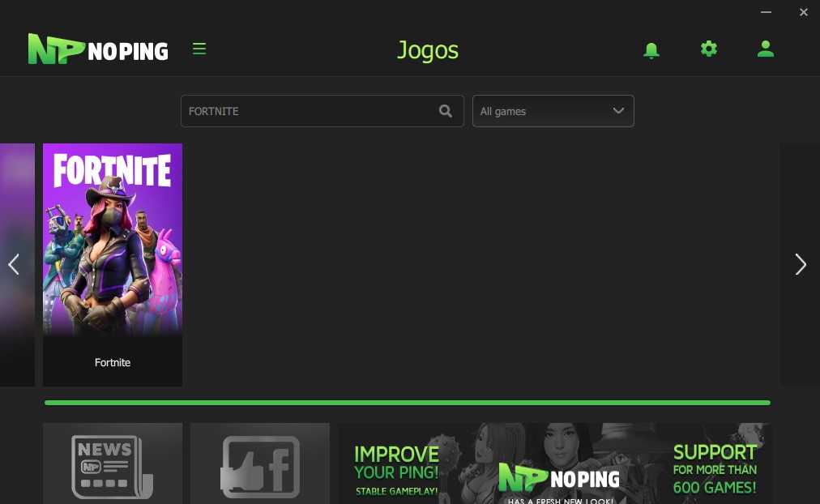Open the Facebook like tile
The width and height of the screenshot is (820, 504).
260,463
